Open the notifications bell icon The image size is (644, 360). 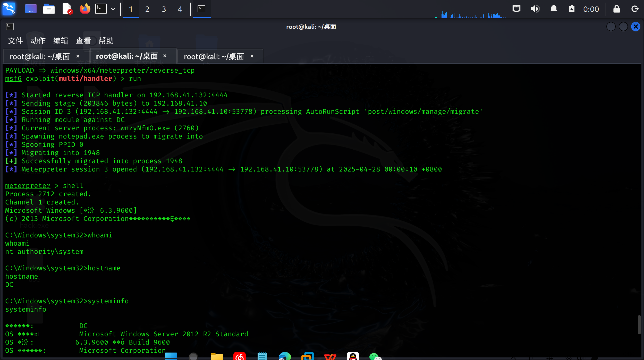tap(554, 9)
